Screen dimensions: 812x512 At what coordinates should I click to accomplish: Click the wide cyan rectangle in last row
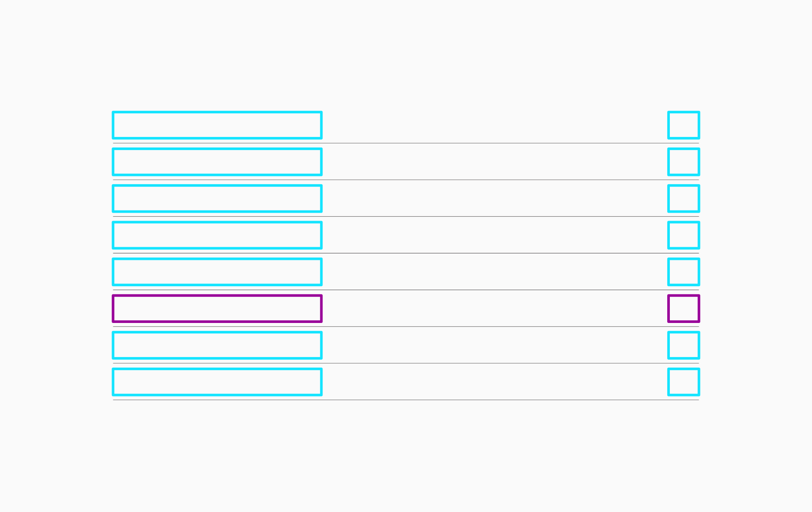pyautogui.click(x=217, y=382)
